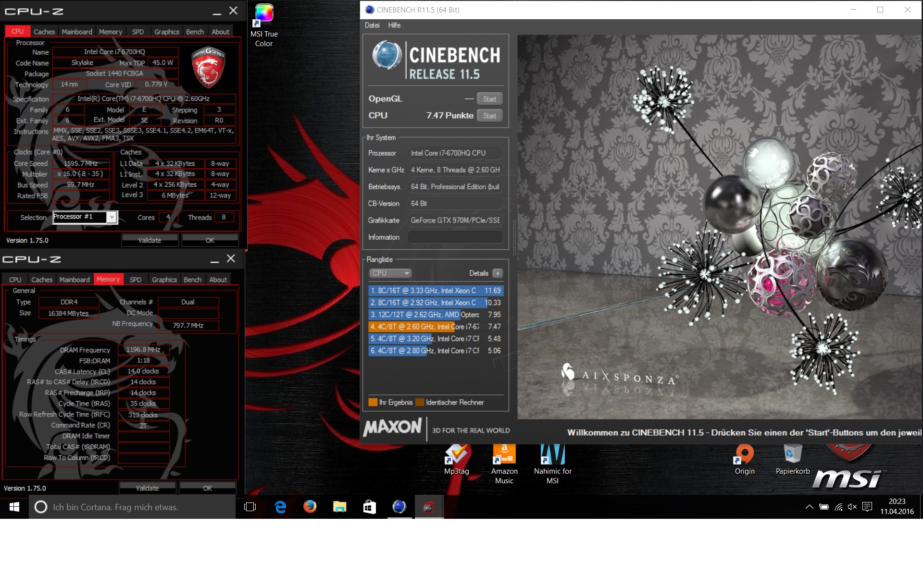
Task: Switch to Caches tab in top CPU-Z
Action: coord(44,32)
